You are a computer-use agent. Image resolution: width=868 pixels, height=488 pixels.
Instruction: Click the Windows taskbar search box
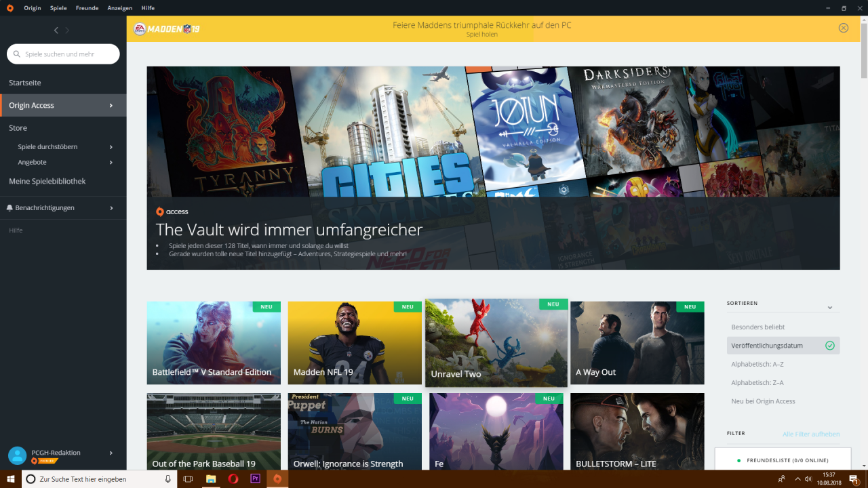pyautogui.click(x=100, y=479)
